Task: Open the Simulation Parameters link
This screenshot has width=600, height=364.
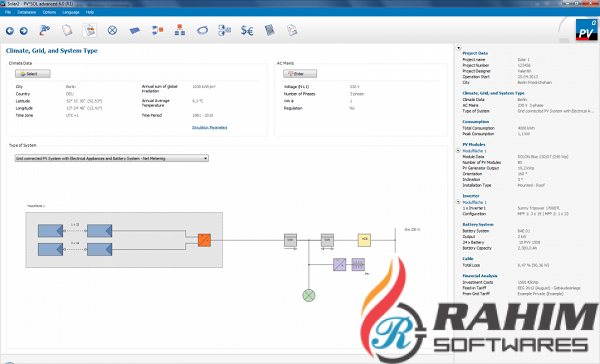Action: click(209, 127)
